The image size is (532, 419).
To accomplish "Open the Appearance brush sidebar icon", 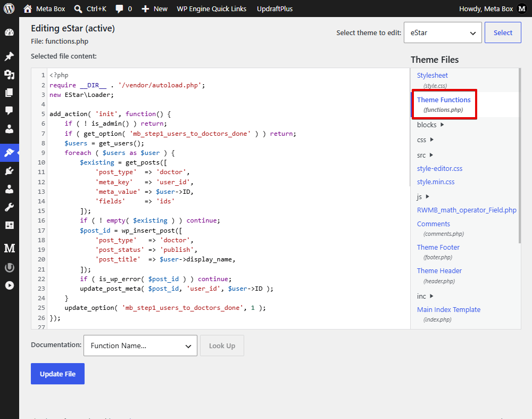I will pyautogui.click(x=9, y=152).
